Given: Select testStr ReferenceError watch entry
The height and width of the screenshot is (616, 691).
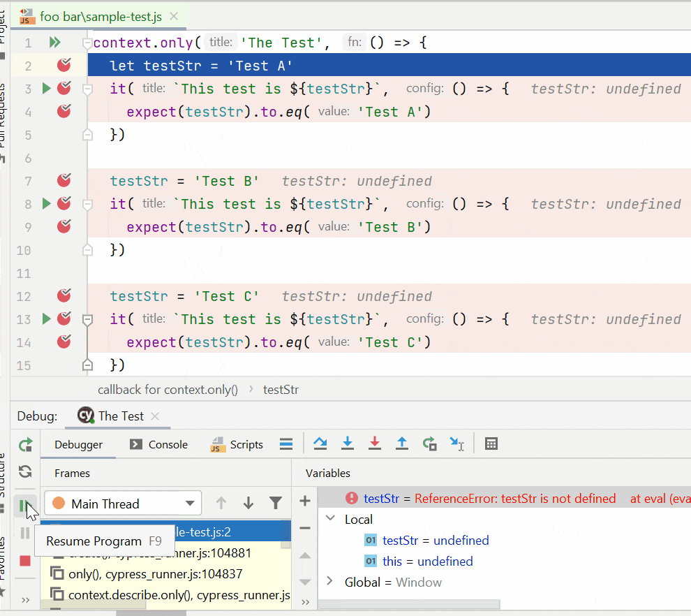Looking at the screenshot, I should click(x=504, y=498).
